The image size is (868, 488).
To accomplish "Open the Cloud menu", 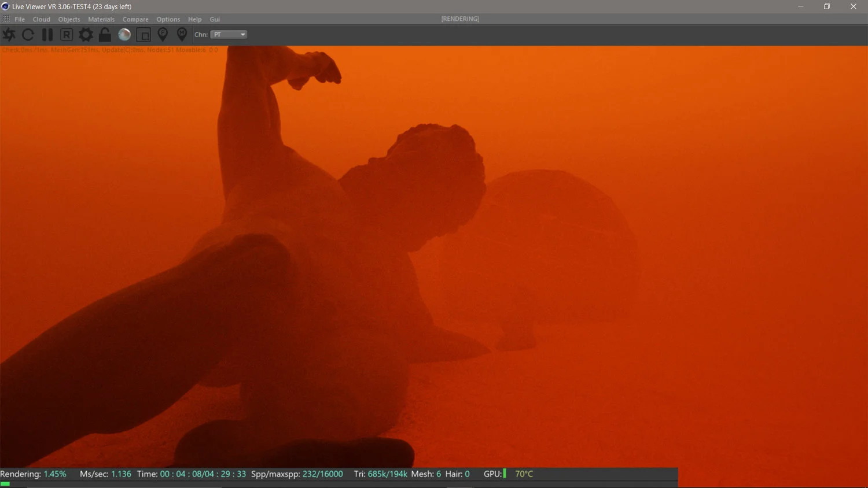I will click(41, 19).
